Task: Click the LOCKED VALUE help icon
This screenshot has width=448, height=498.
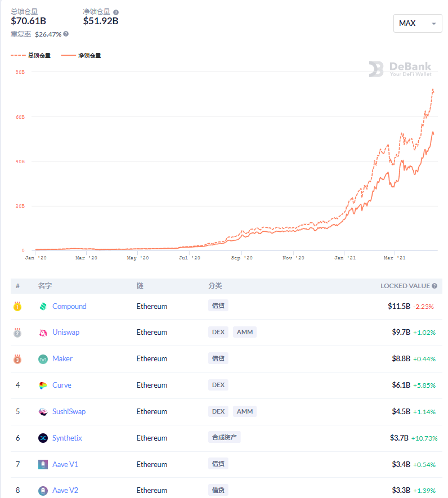Action: click(434, 286)
